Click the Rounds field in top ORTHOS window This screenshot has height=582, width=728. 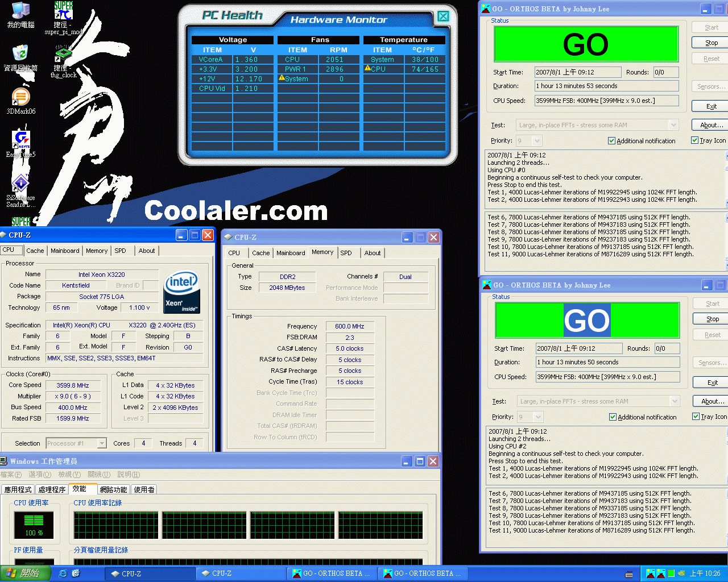tap(665, 72)
